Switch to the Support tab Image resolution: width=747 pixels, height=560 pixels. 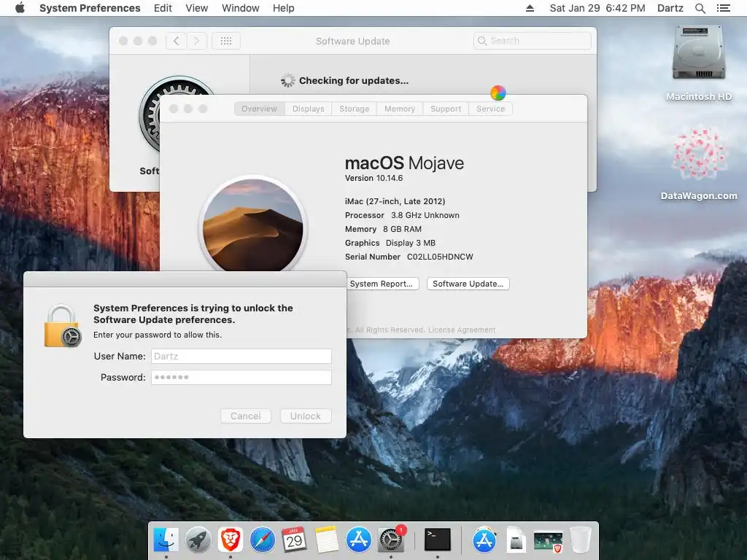tap(446, 109)
